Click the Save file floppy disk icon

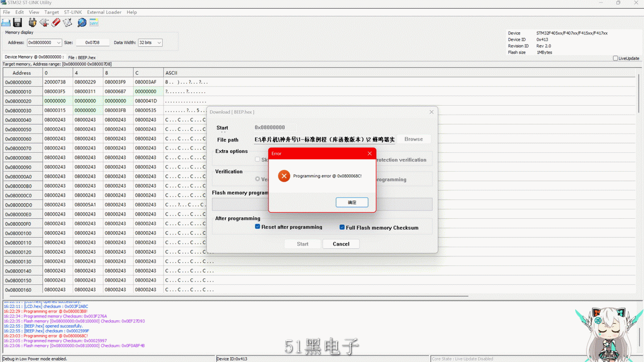pyautogui.click(x=18, y=23)
